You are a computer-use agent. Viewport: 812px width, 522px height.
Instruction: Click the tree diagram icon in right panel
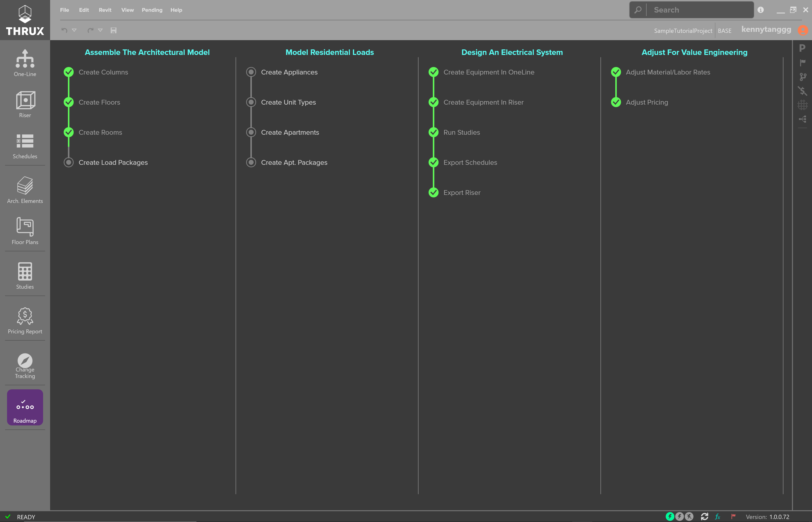(802, 119)
